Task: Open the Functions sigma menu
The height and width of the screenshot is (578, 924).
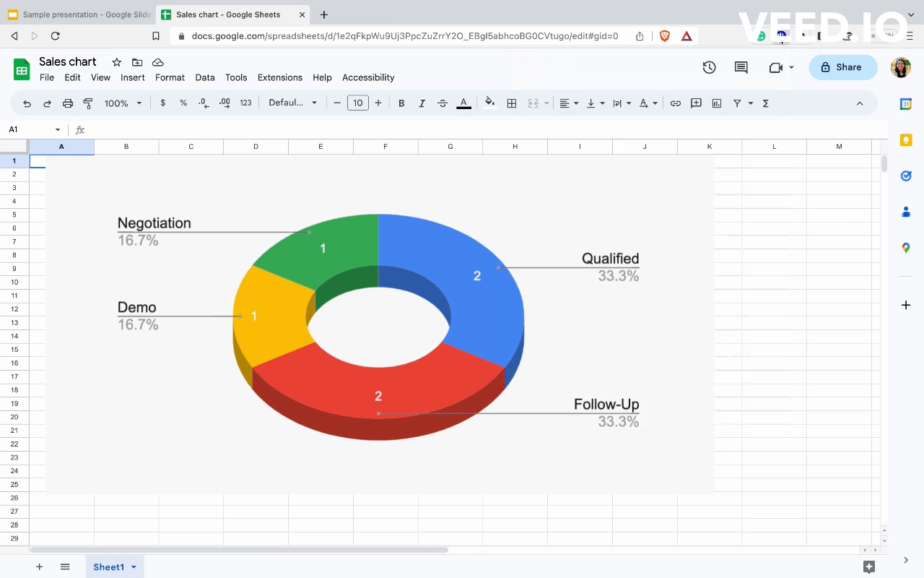Action: pyautogui.click(x=766, y=103)
